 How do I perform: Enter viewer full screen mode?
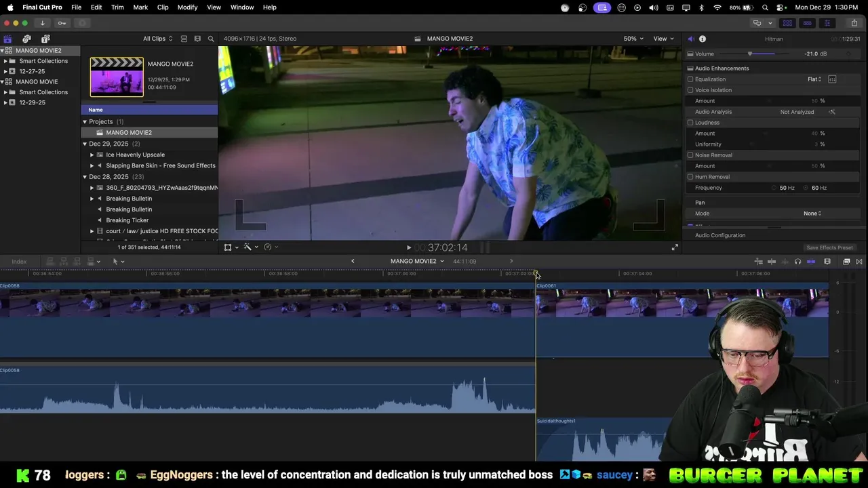click(675, 247)
